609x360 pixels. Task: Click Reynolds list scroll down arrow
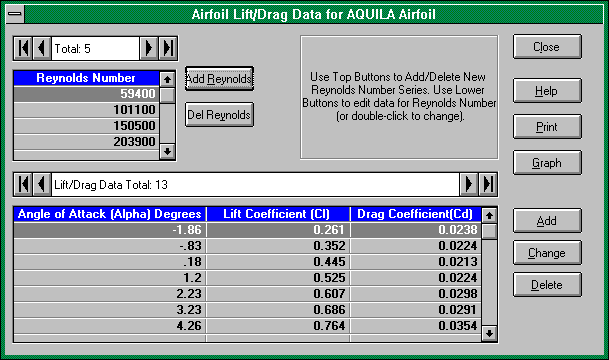click(x=167, y=151)
